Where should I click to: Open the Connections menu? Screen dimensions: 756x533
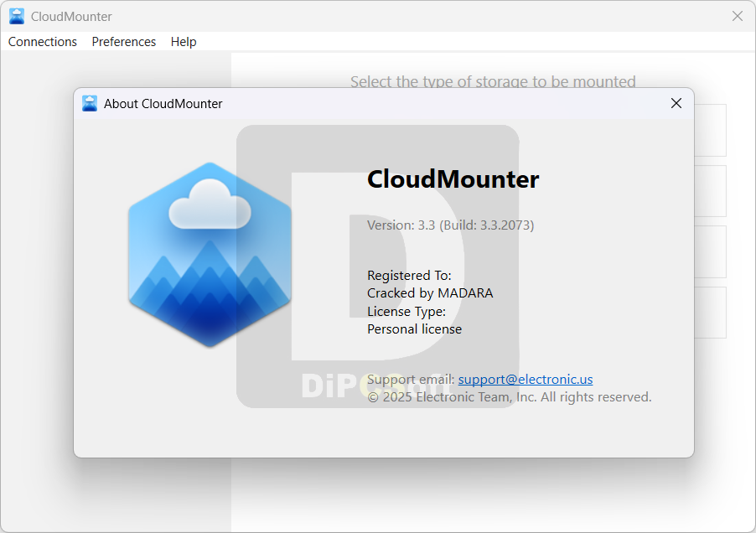(x=43, y=42)
